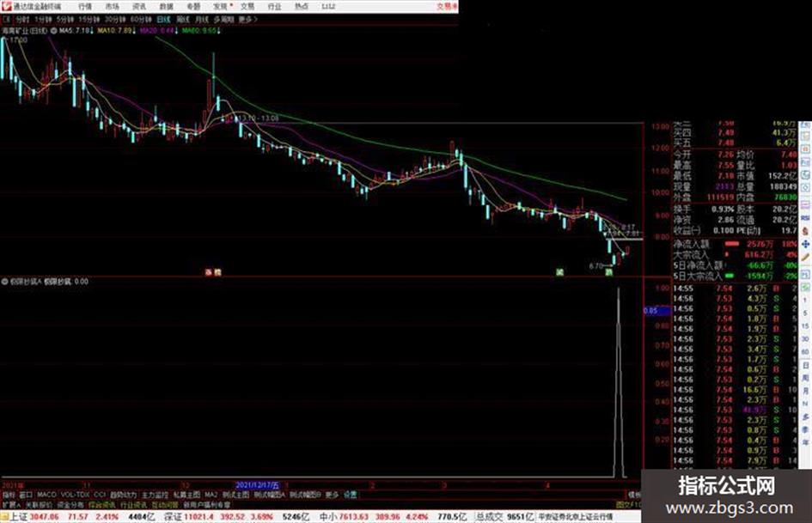Screen dimensions: 812x523
Task: Select the VOL-TDX indicator tab
Action: 76,495
